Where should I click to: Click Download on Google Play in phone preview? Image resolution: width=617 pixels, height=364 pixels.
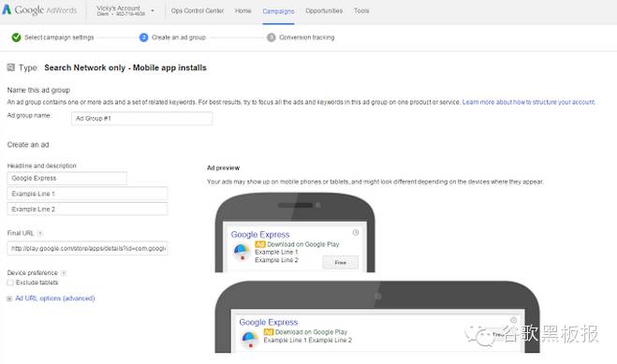[303, 244]
